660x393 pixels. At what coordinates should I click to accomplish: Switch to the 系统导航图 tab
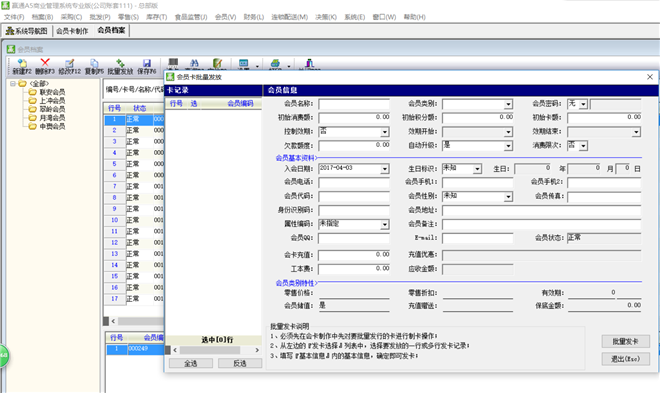(27, 31)
